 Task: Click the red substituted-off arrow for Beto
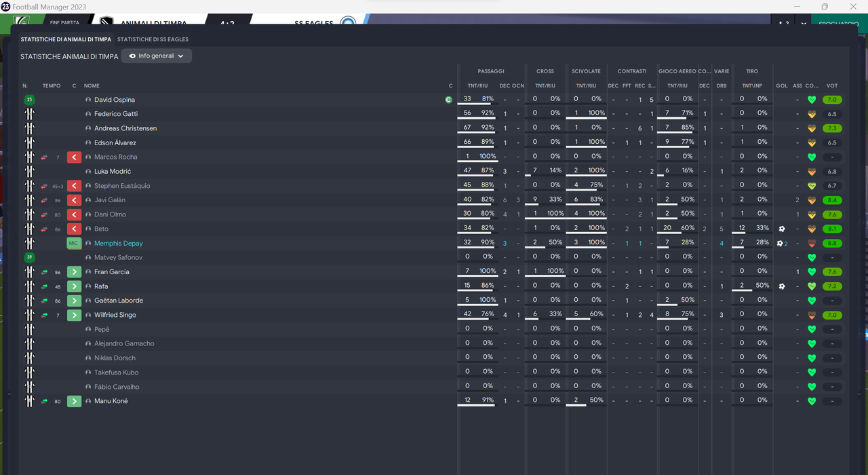tap(74, 229)
